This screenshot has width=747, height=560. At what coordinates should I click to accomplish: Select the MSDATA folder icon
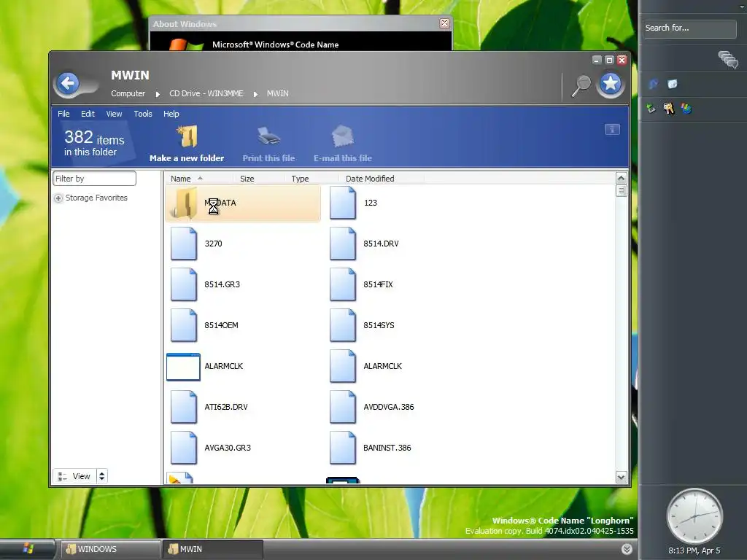[184, 203]
